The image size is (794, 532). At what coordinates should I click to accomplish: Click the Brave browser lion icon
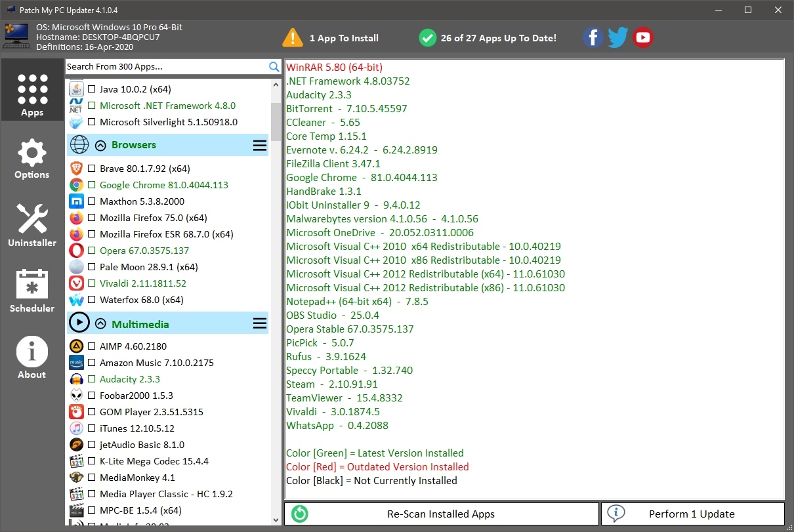(x=77, y=169)
